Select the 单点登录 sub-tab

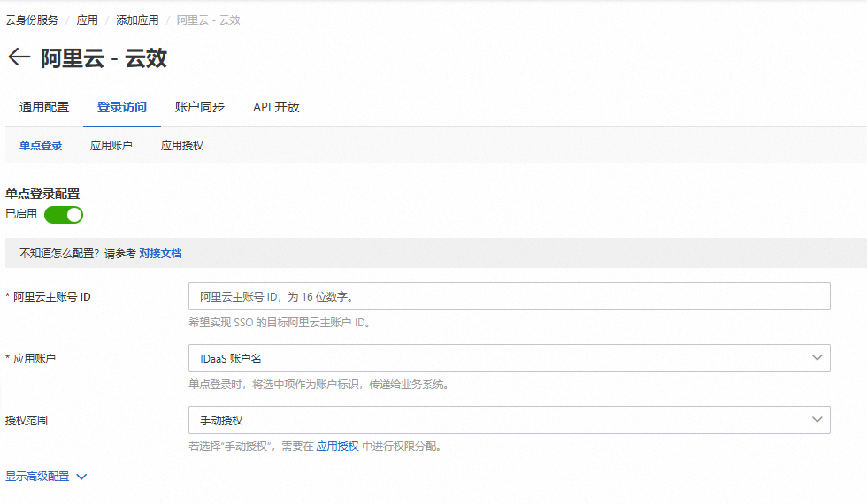pyautogui.click(x=41, y=145)
